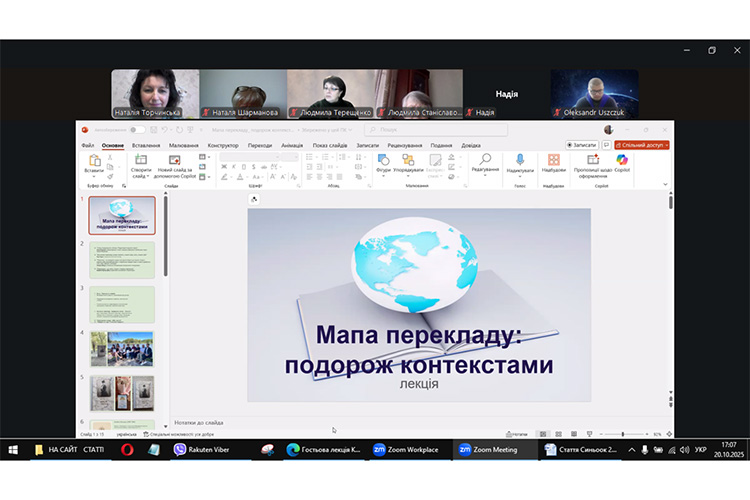Switch to the Анімація tab
750x500 pixels.
292,145
